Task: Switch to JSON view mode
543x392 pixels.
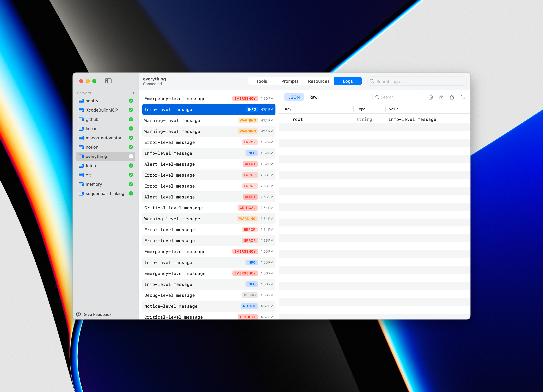Action: tap(294, 97)
